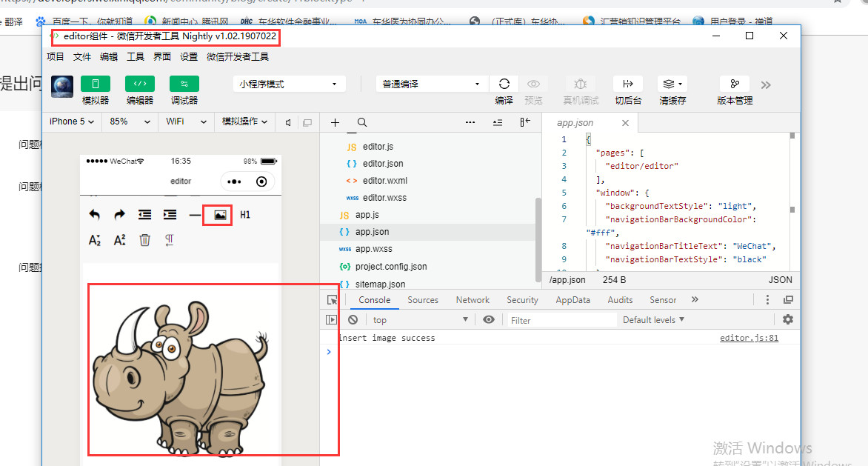Toggle the 编辑器 editor panel button

click(140, 84)
